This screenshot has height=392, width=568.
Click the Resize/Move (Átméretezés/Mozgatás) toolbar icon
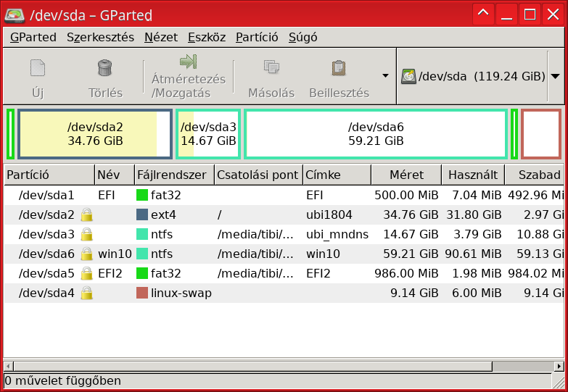pyautogui.click(x=189, y=62)
